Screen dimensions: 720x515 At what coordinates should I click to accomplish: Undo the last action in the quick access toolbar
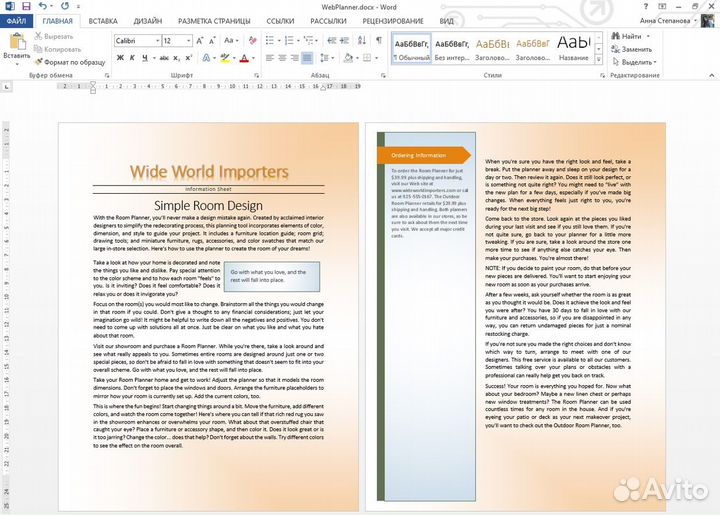[x=43, y=6]
